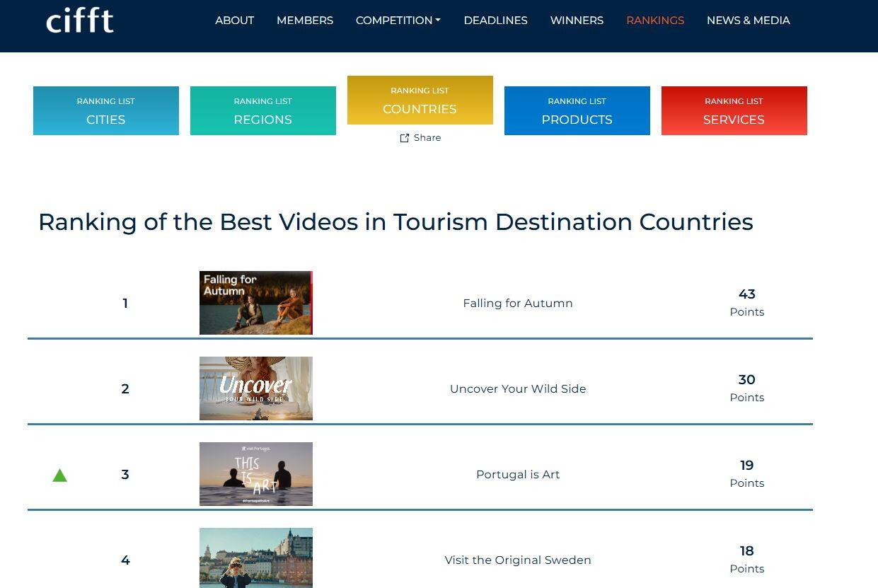Expand the Competition dropdown menu
The image size is (878, 588).
click(x=398, y=21)
